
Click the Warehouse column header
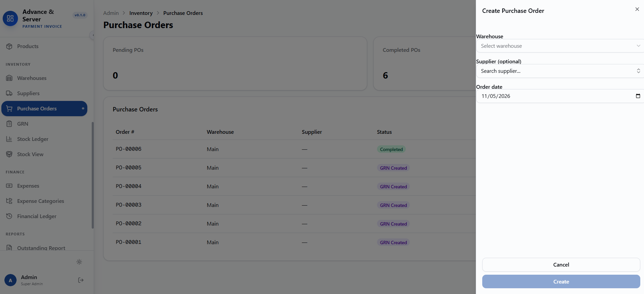[x=220, y=132]
